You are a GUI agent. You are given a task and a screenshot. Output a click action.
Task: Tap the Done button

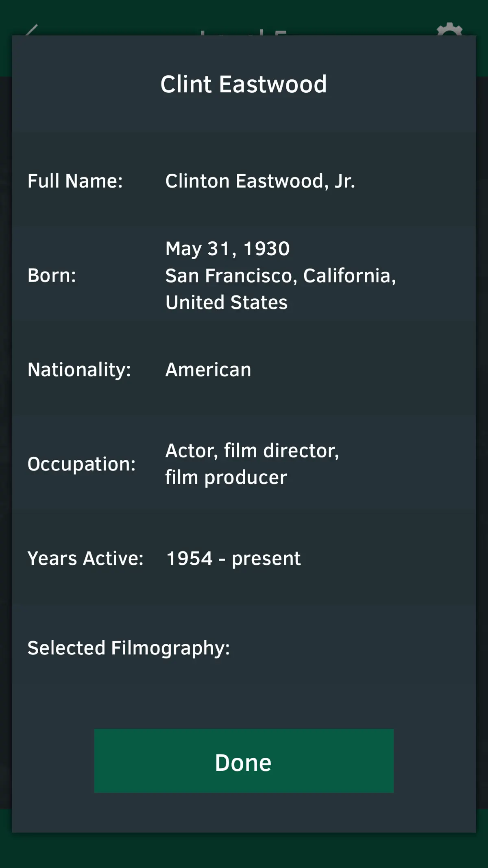pos(244,761)
